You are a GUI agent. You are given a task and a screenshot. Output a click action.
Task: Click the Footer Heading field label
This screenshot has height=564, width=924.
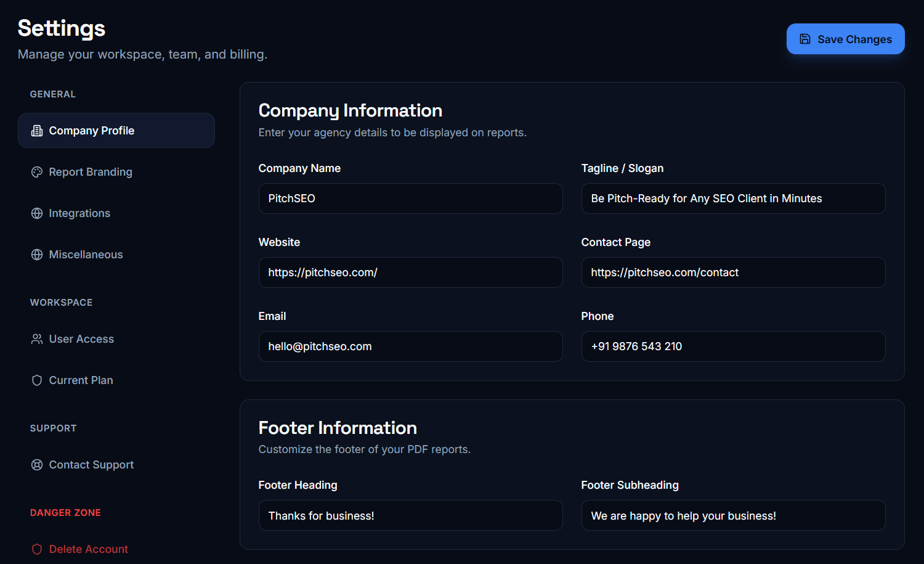(298, 485)
